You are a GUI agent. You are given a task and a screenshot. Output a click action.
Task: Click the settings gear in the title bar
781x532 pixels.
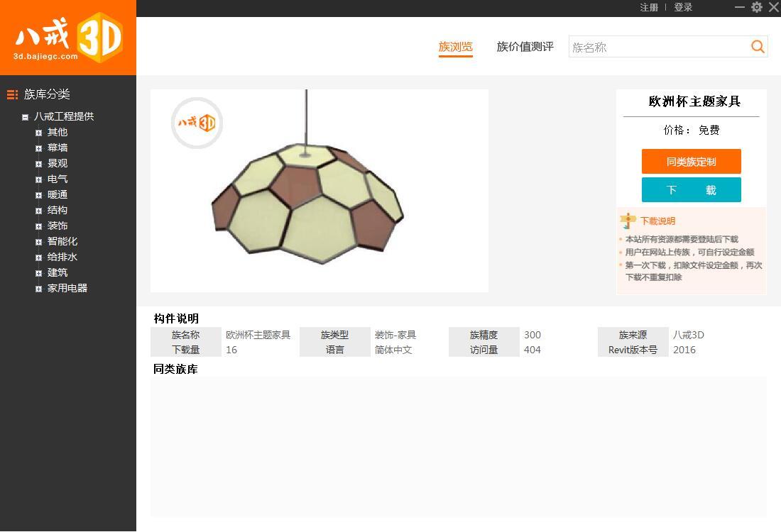(x=756, y=8)
